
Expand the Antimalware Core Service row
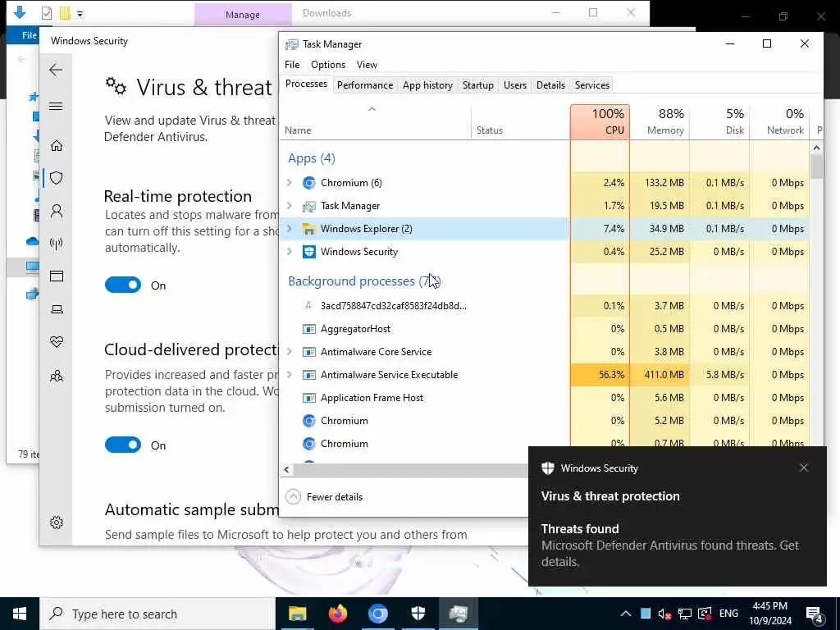[290, 352]
